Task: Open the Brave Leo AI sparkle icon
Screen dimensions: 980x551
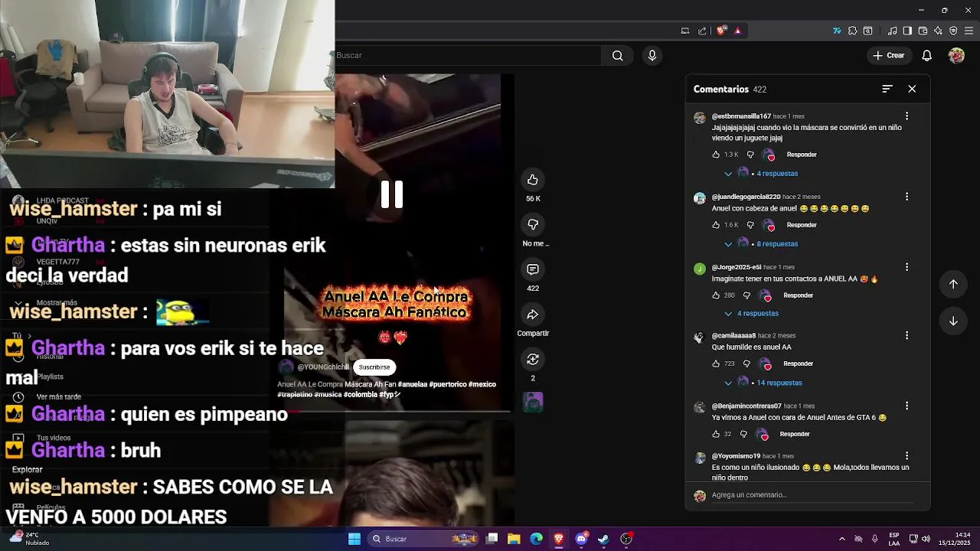Action: 938,31
